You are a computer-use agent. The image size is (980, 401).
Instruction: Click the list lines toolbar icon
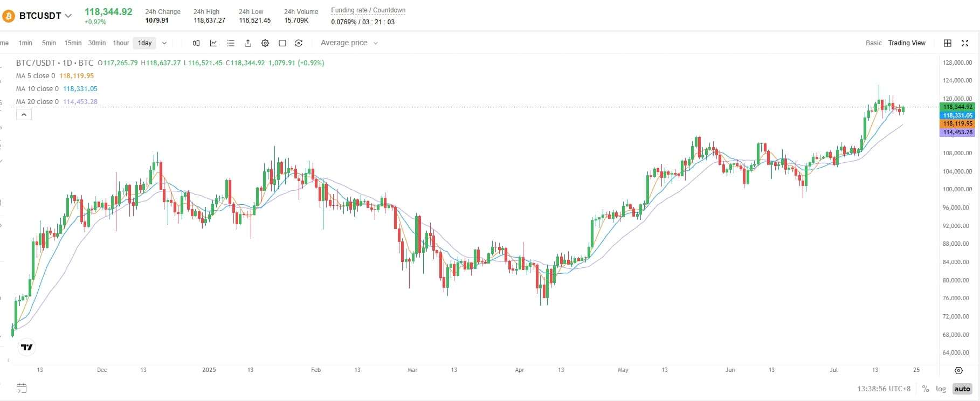point(231,43)
